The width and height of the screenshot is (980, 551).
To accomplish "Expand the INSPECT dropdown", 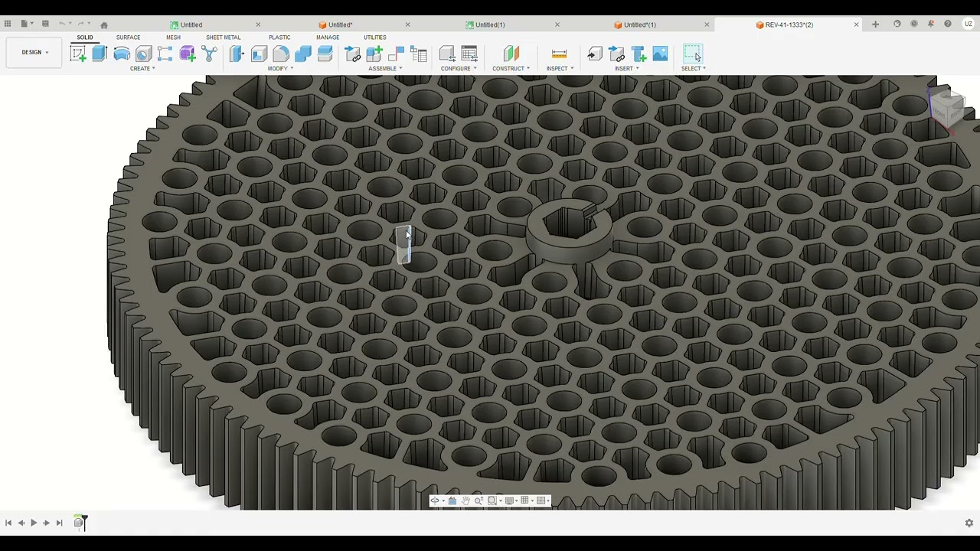I will click(x=560, y=69).
